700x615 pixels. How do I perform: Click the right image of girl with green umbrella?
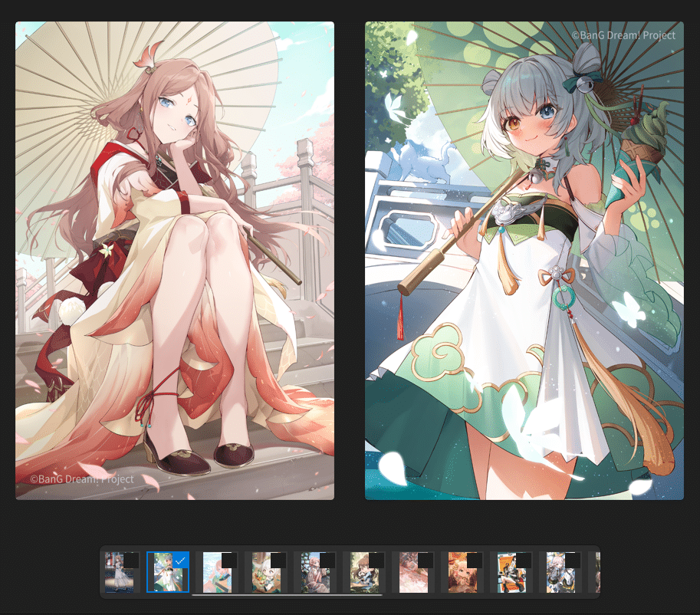coord(524,261)
